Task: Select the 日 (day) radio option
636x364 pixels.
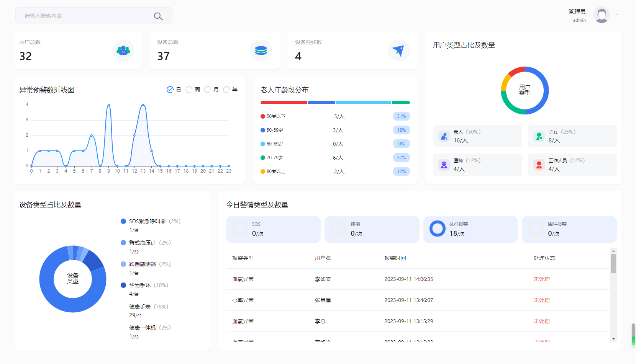Action: coord(170,90)
